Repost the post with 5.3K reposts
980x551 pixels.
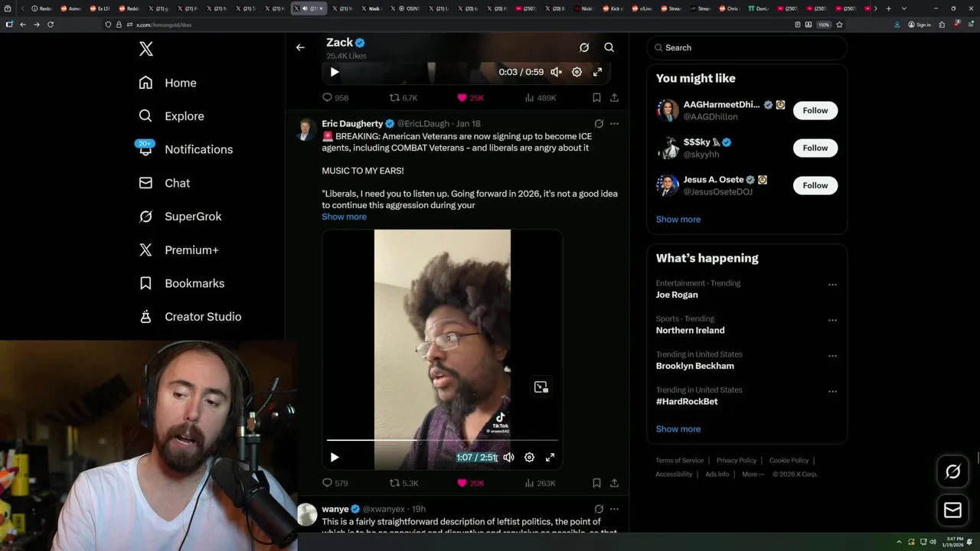coord(403,483)
